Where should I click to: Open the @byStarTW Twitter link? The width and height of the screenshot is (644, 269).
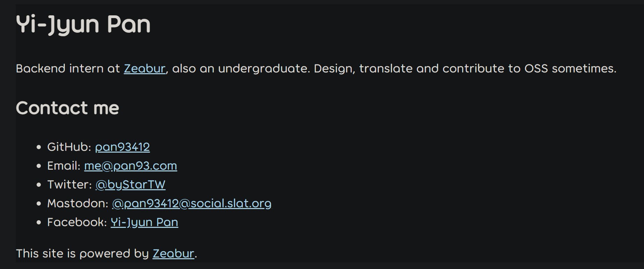(x=130, y=185)
